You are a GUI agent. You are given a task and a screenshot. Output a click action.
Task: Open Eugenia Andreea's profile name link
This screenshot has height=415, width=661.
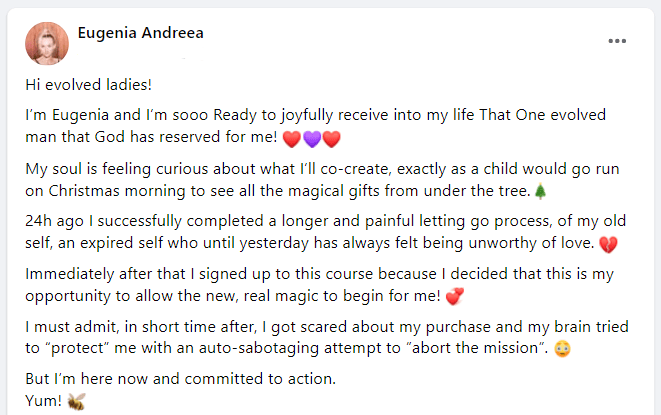[x=141, y=33]
